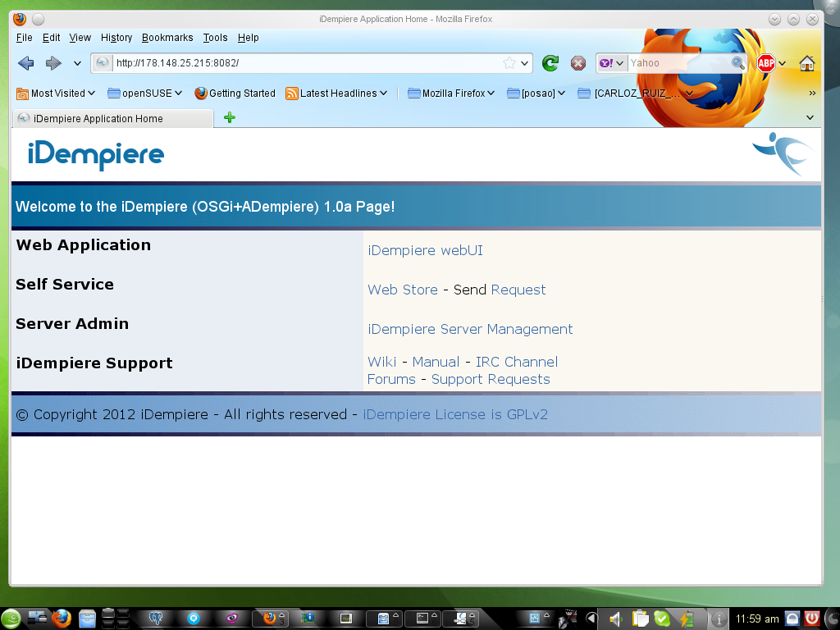The image size is (840, 630).
Task: Open the system info hardware icon in taskbar
Action: (308, 619)
